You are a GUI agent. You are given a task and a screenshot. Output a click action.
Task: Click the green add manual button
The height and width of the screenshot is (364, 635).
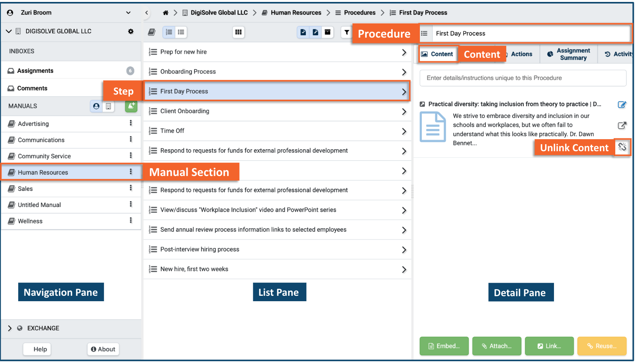tap(131, 106)
